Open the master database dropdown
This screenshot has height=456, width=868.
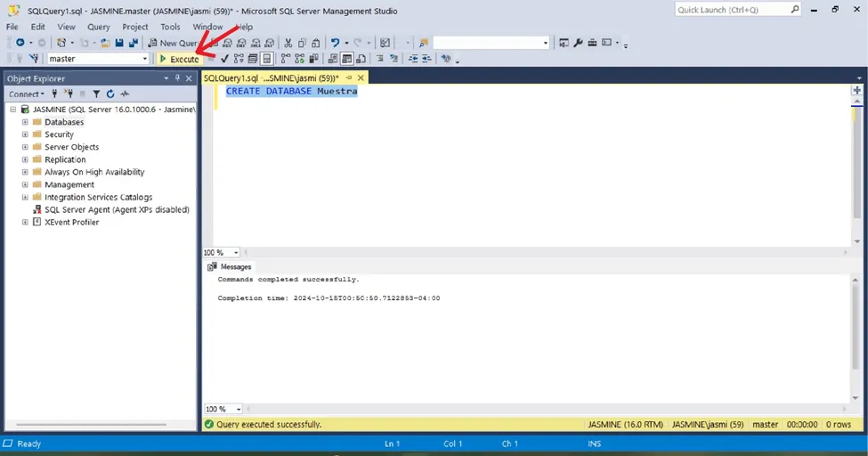tap(144, 59)
